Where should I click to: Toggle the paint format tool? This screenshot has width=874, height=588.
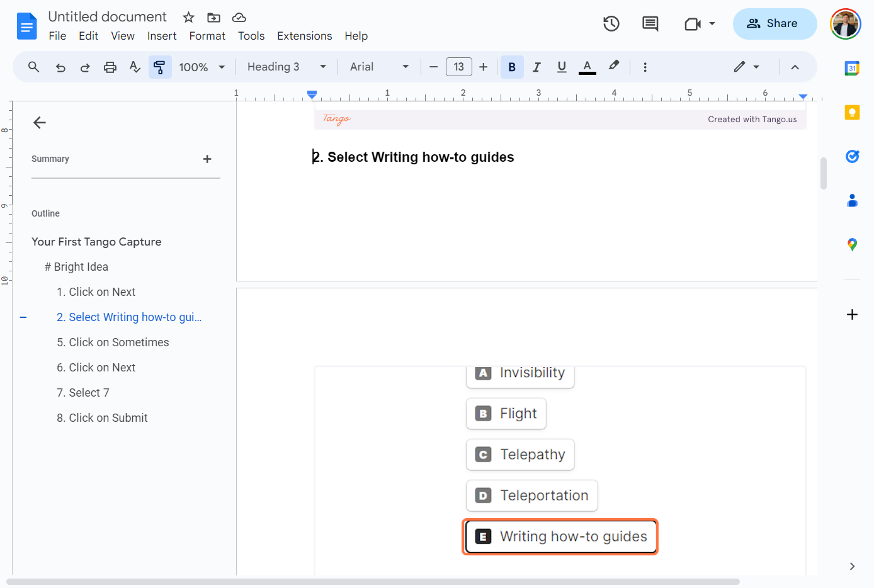click(x=160, y=67)
